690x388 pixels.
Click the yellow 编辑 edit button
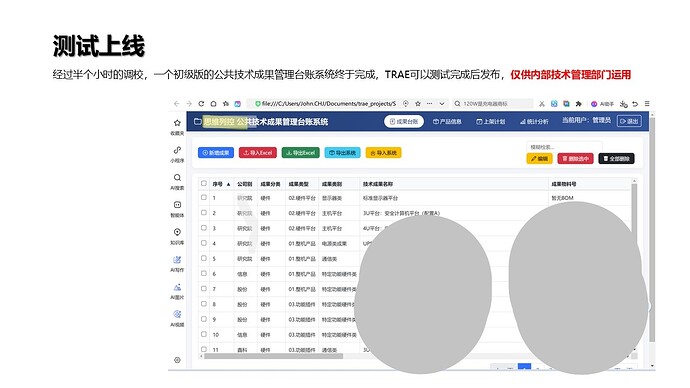[x=539, y=158]
